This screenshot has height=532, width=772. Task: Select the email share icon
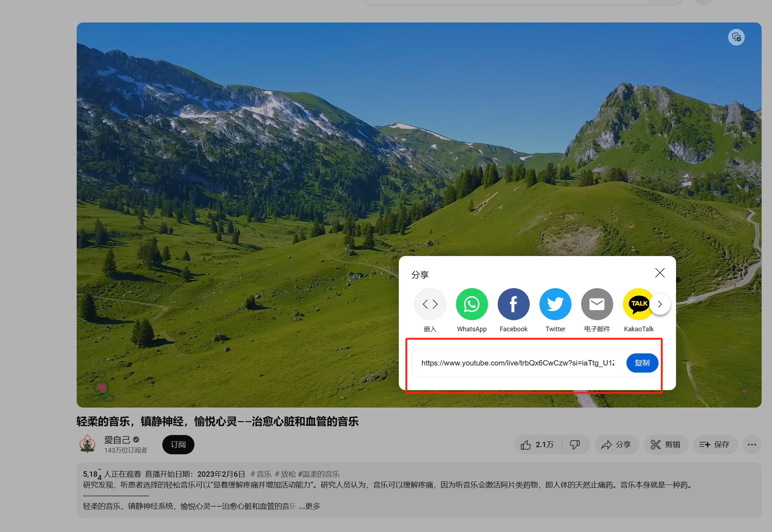click(x=596, y=304)
